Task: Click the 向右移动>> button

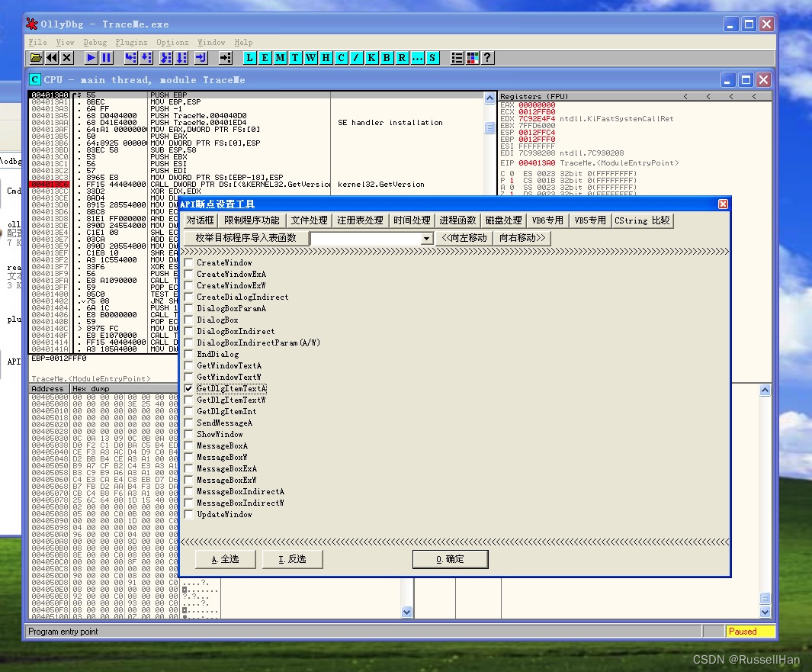Action: (x=522, y=238)
